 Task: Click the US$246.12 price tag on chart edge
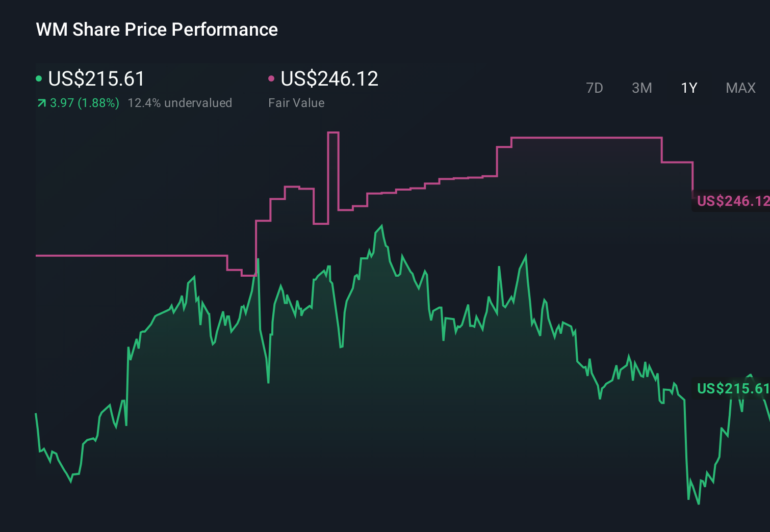(733, 201)
